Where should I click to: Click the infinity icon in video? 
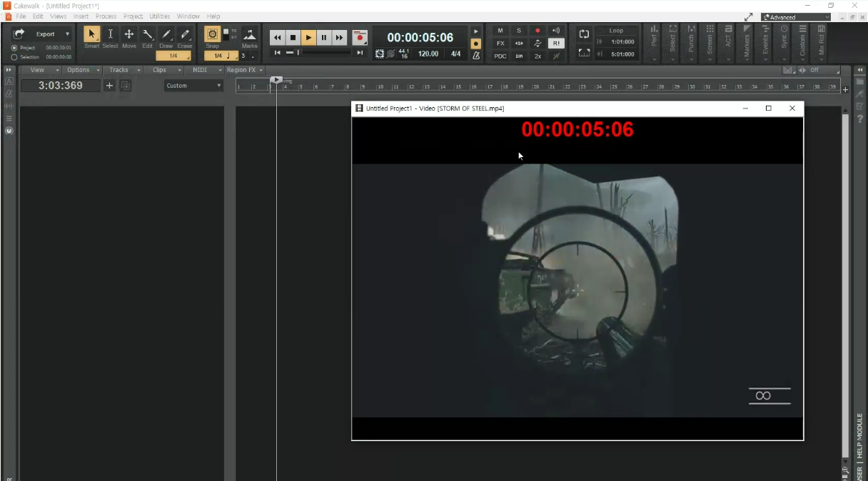pos(763,396)
